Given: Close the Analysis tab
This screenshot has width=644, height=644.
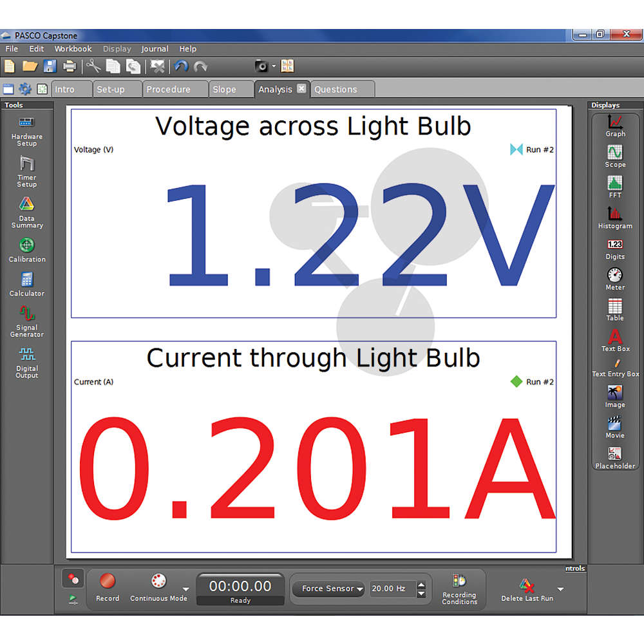Looking at the screenshot, I should 301,88.
